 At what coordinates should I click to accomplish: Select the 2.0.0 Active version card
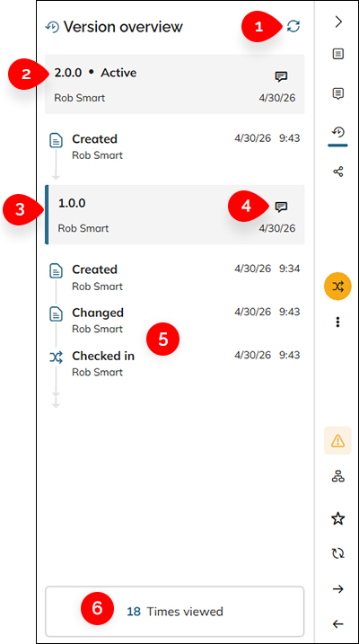[x=175, y=84]
